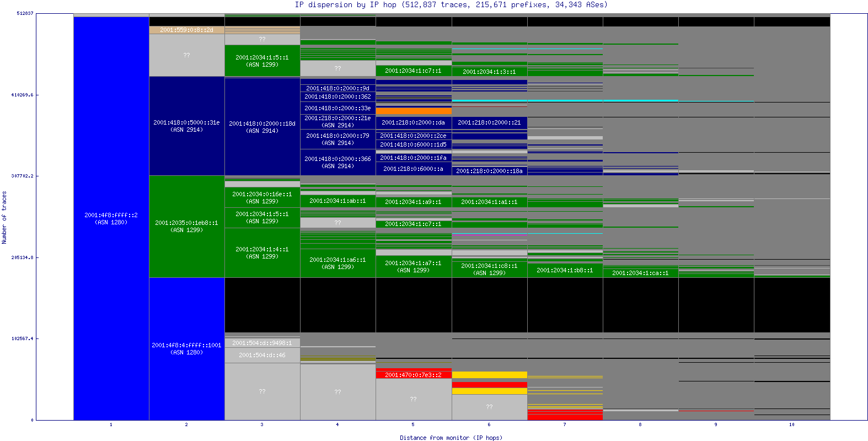This screenshot has height=441, width=868.
Task: Click x-axis hop tick label 5
Action: coord(413,424)
